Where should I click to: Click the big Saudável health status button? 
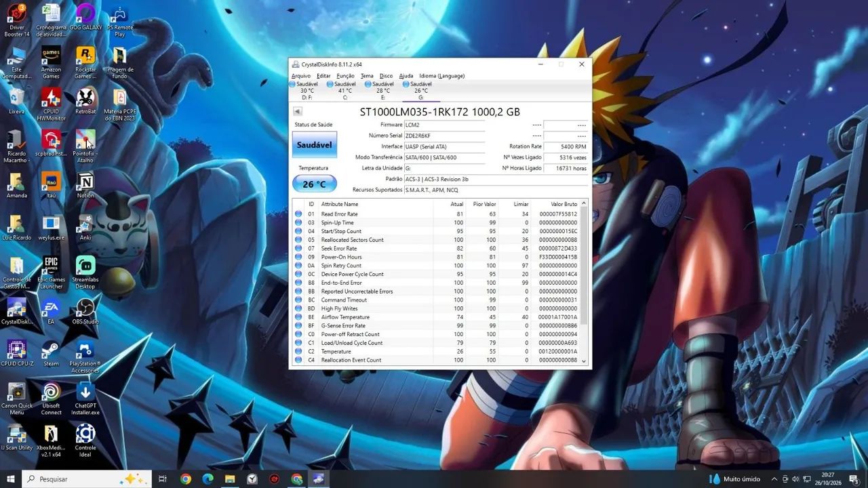(x=314, y=145)
